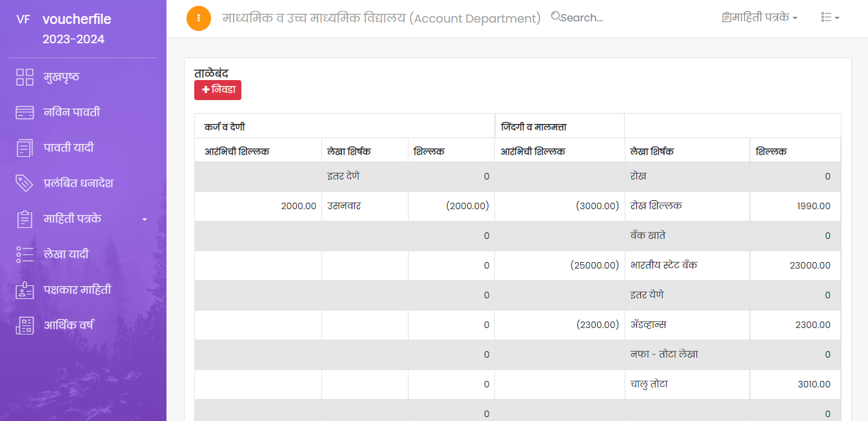Go to नविन पावती page
The height and width of the screenshot is (421, 868).
[72, 112]
